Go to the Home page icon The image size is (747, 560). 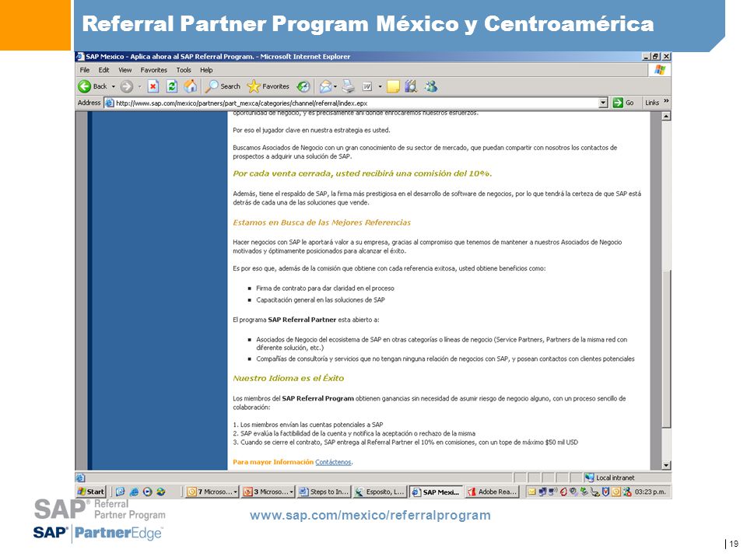pos(190,86)
